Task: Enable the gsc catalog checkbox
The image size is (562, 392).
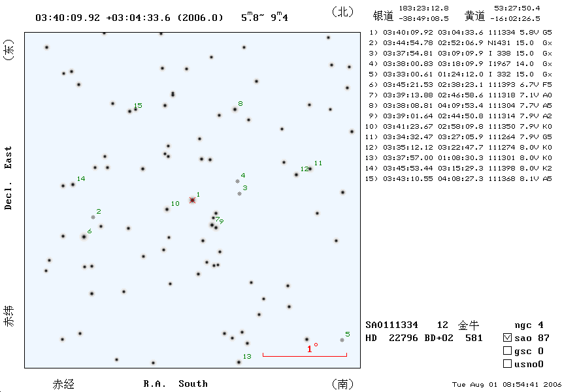Action: click(x=507, y=350)
